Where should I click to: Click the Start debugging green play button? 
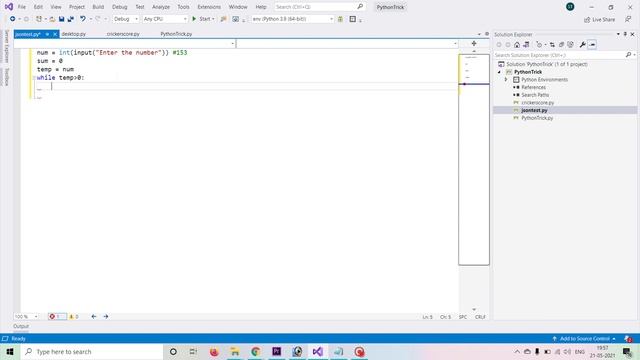click(x=194, y=19)
